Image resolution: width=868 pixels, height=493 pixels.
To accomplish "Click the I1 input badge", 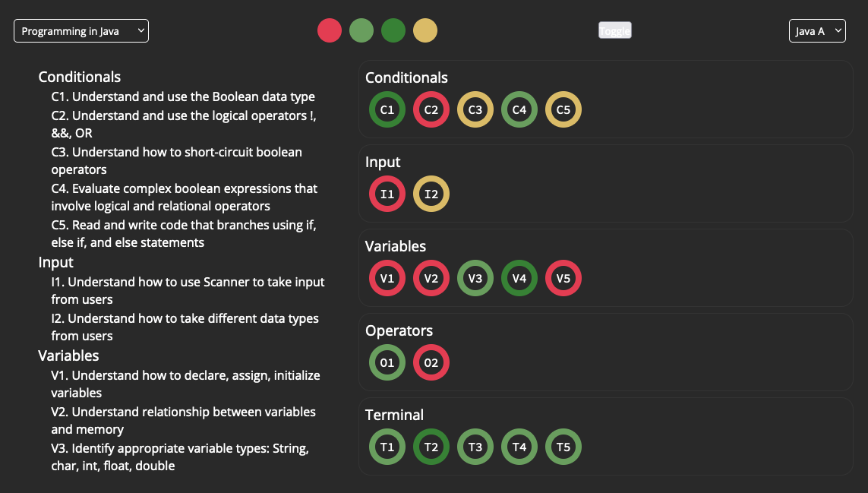I will (x=387, y=194).
